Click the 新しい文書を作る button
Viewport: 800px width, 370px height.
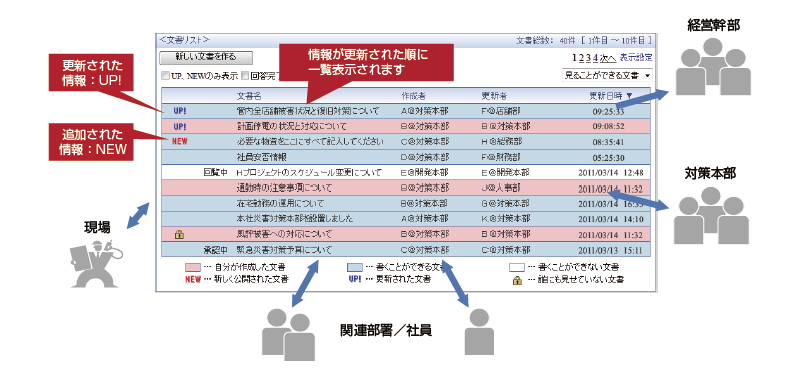206,57
